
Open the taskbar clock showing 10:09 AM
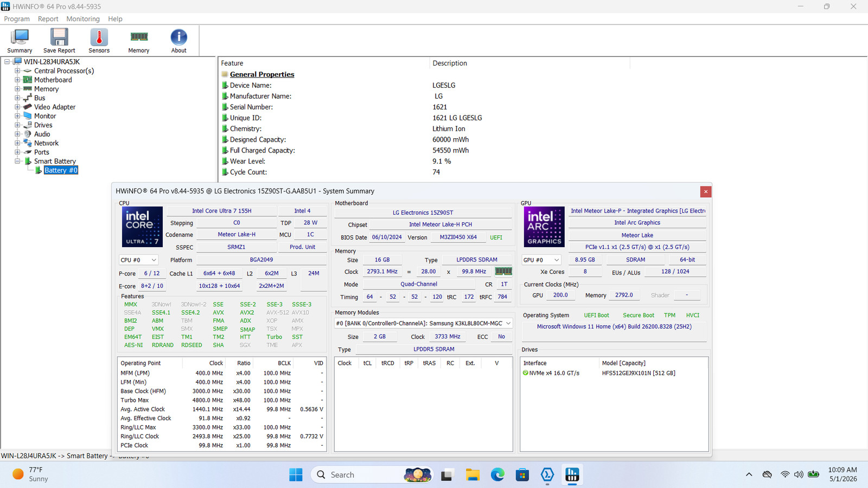[x=843, y=474]
